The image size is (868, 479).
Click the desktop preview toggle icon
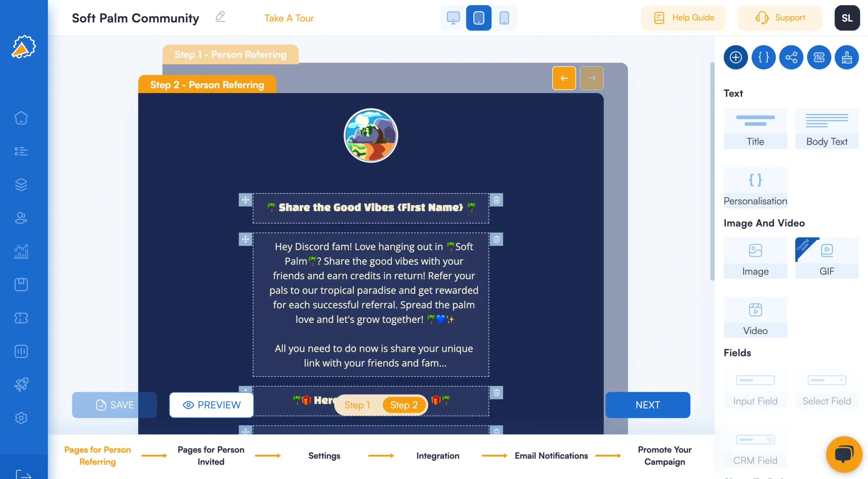coord(454,17)
